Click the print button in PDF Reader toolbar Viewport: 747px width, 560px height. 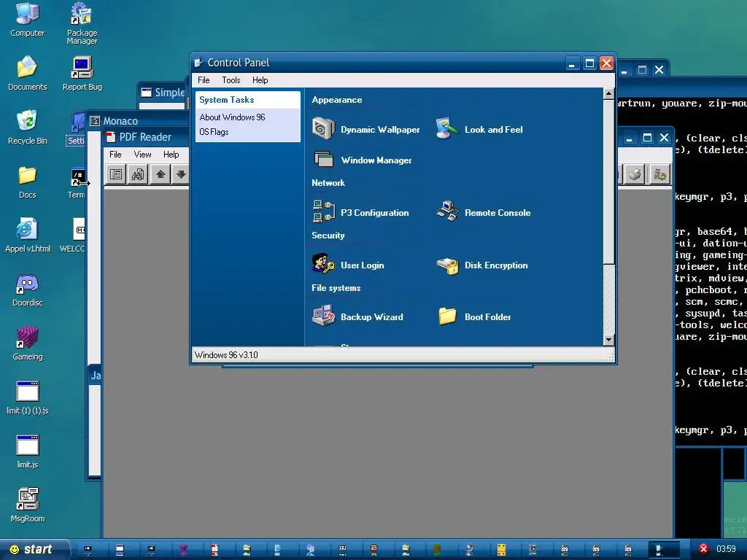(635, 174)
